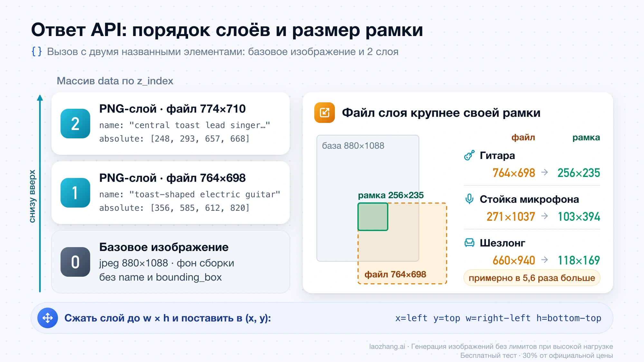Click name "toast-shaped electric guitar" line
The width and height of the screenshot is (644, 362).
(x=190, y=194)
